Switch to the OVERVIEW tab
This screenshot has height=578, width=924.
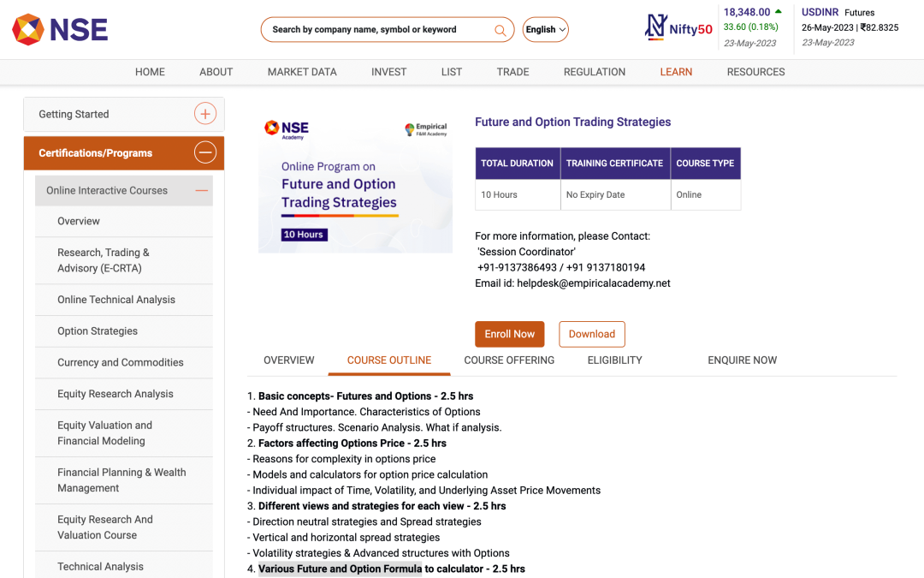click(x=289, y=361)
